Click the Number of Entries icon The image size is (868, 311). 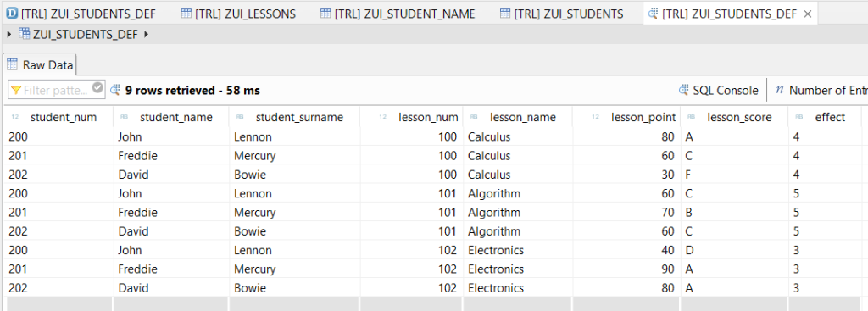coord(780,90)
